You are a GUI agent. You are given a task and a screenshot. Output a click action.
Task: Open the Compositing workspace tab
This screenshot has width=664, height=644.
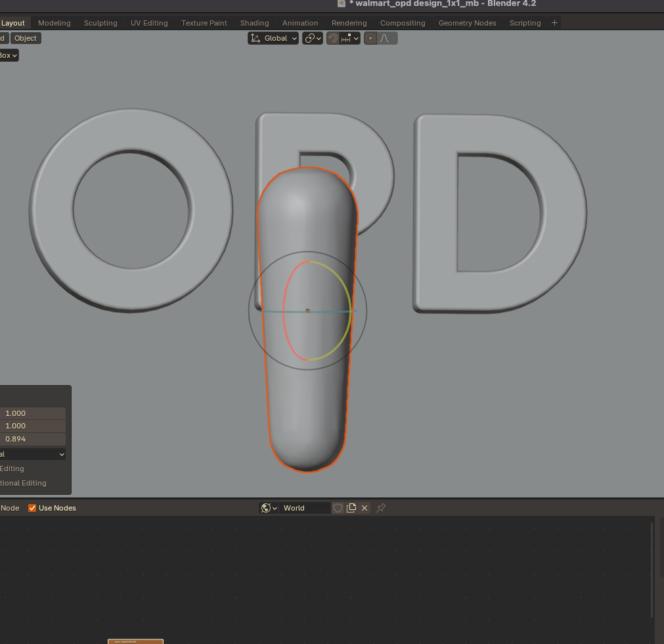point(403,23)
